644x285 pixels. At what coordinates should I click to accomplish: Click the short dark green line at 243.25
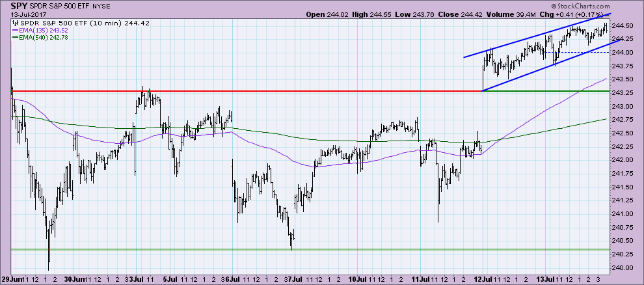coord(546,90)
